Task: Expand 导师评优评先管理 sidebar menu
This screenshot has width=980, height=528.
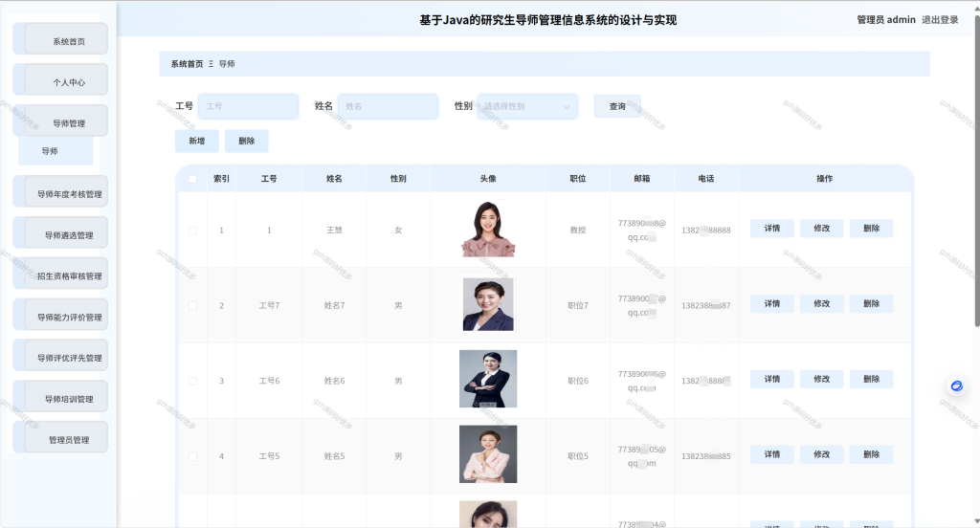Action: coord(66,355)
